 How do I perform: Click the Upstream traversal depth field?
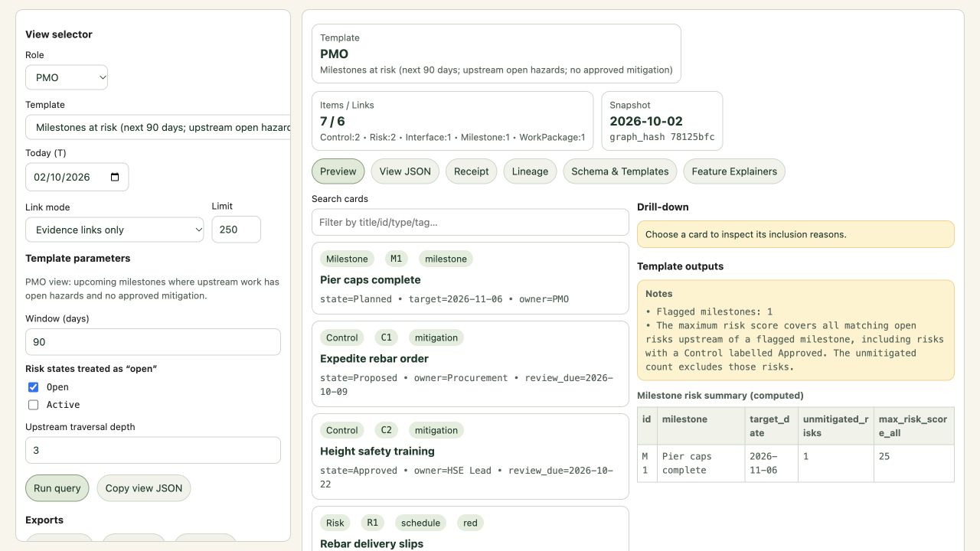pos(153,450)
